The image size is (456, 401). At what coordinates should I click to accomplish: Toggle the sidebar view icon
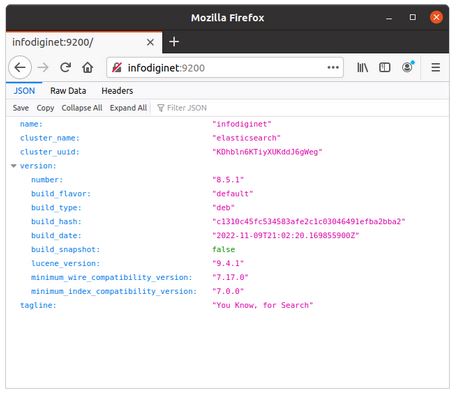[x=385, y=68]
